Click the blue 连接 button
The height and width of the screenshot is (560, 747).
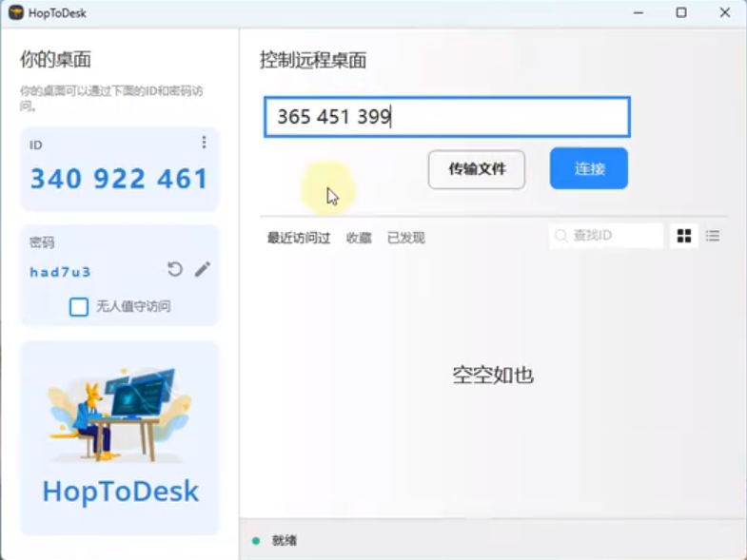tap(589, 168)
